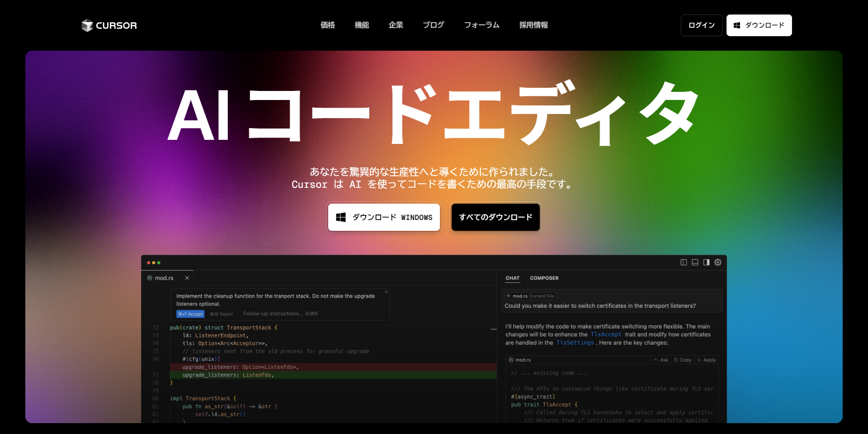Accept the inline code suggestion
Image resolution: width=868 pixels, height=434 pixels.
coord(190,314)
